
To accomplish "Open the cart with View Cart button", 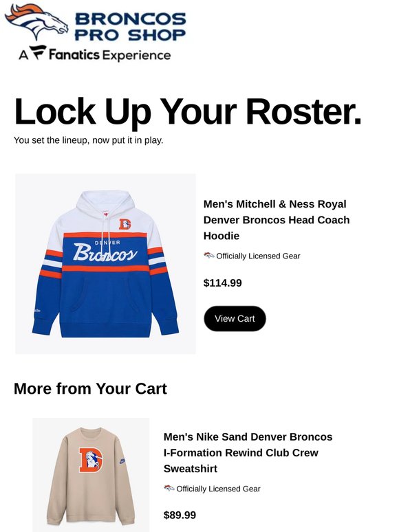I will tap(235, 319).
